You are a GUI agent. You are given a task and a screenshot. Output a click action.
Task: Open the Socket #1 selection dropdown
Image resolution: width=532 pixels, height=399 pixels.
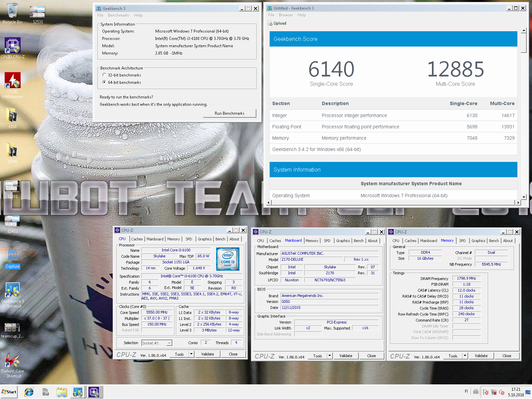tap(169, 343)
